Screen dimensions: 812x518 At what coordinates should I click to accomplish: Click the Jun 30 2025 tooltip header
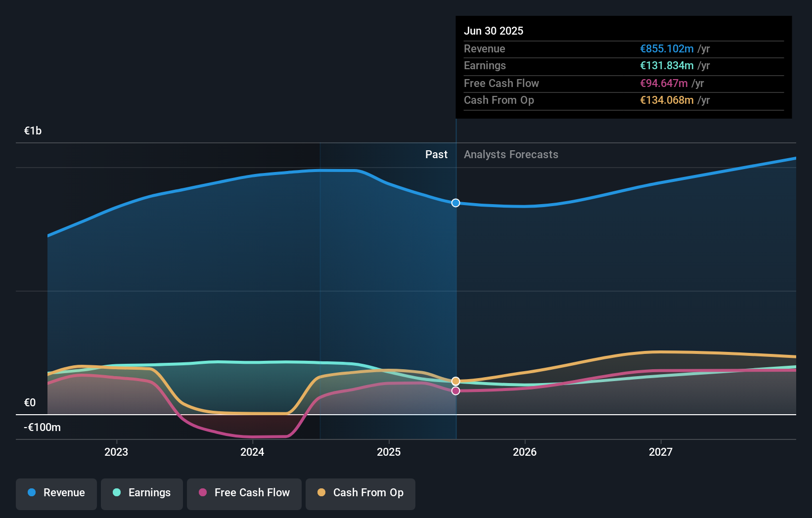click(493, 31)
